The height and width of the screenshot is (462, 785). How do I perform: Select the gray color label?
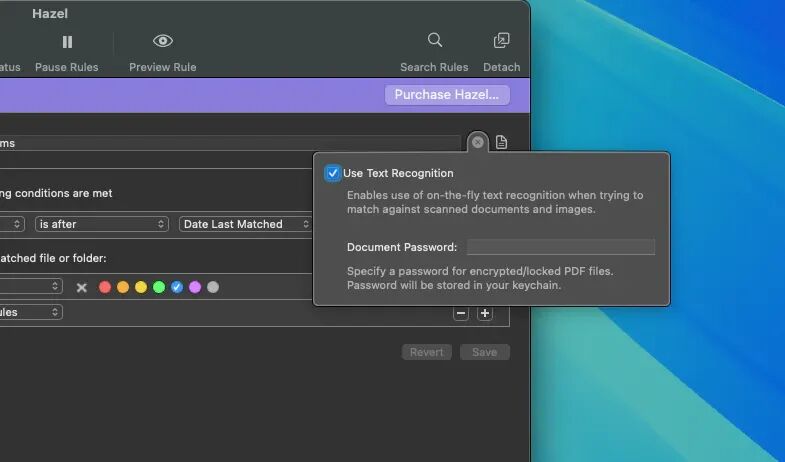point(213,287)
